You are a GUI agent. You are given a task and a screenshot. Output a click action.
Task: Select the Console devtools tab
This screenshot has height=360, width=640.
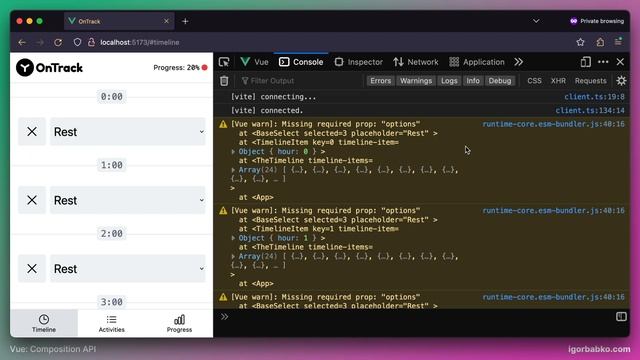click(x=301, y=62)
